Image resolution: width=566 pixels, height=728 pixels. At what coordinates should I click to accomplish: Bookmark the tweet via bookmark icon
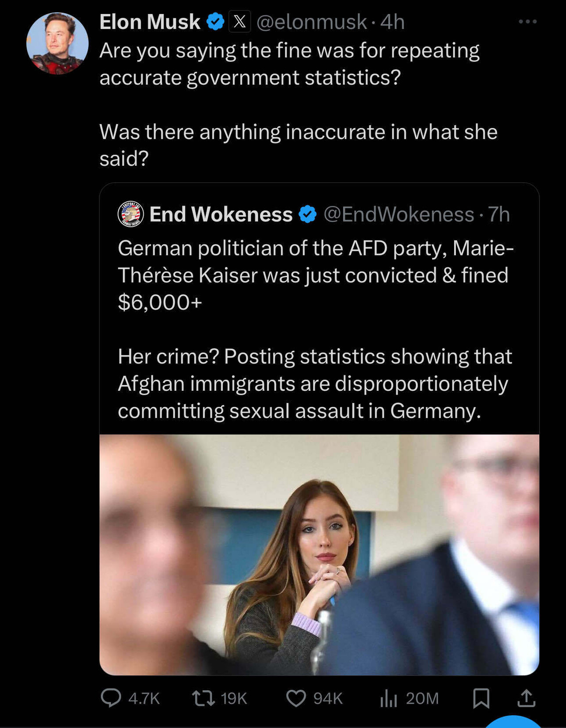coord(482,699)
